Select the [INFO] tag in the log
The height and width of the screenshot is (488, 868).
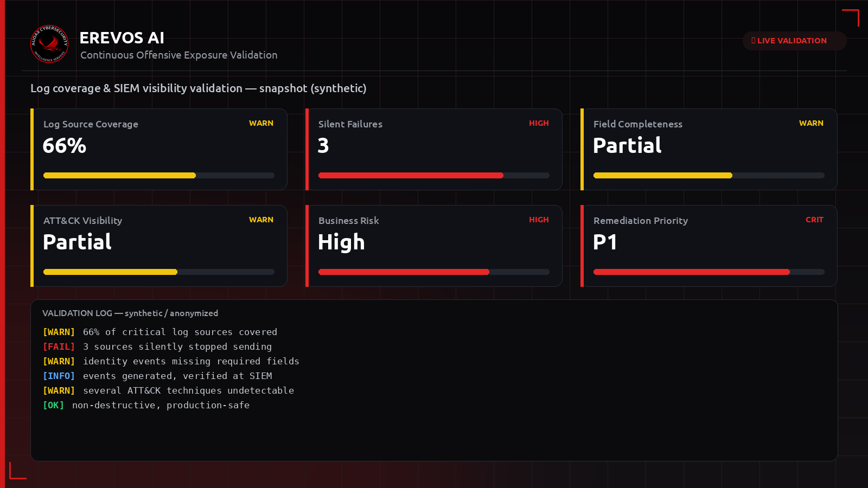59,376
